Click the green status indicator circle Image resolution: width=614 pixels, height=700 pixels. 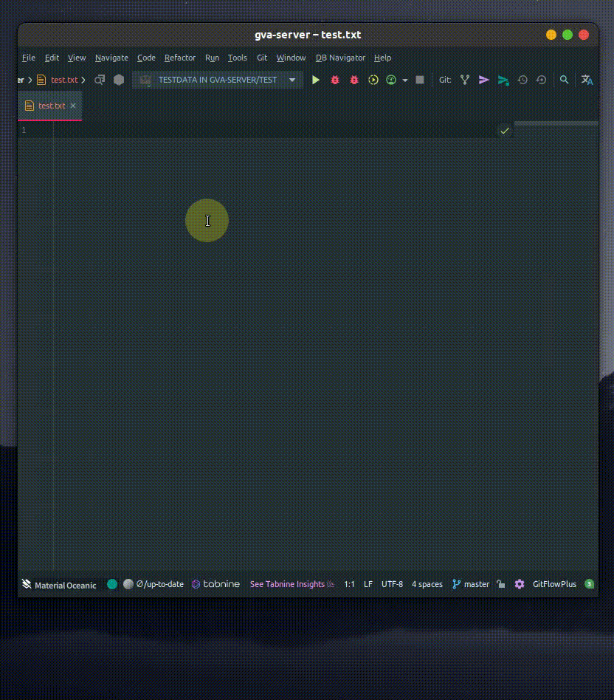pos(112,584)
